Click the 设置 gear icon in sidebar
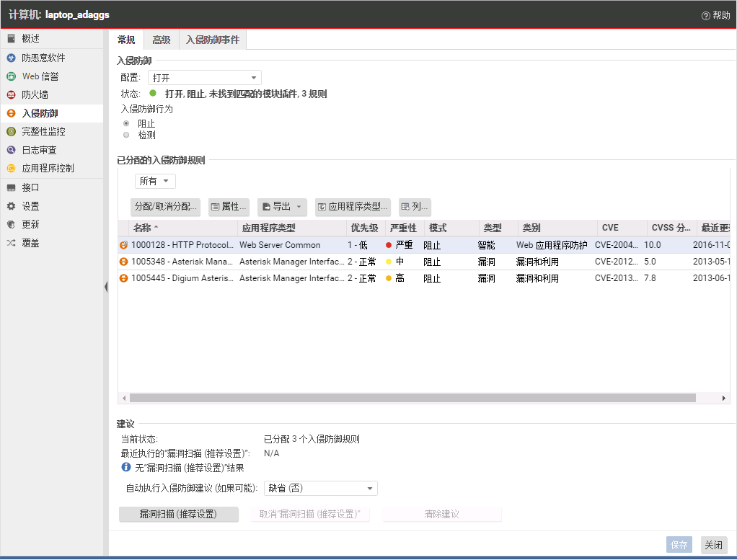Image resolution: width=737 pixels, height=560 pixels. [x=11, y=206]
